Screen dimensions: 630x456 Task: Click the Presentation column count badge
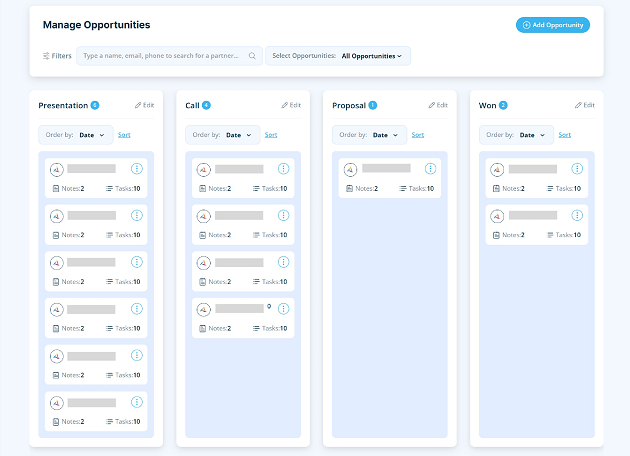[95, 105]
